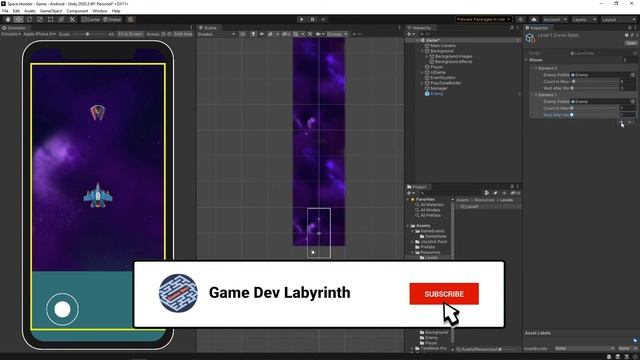Open the Edit menu
640x360 pixels.
tap(16, 11)
